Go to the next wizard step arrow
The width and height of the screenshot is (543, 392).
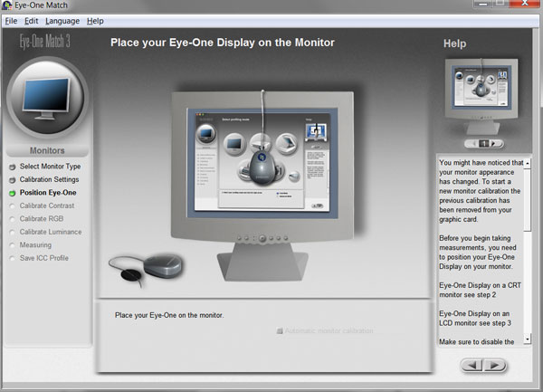[495, 365]
